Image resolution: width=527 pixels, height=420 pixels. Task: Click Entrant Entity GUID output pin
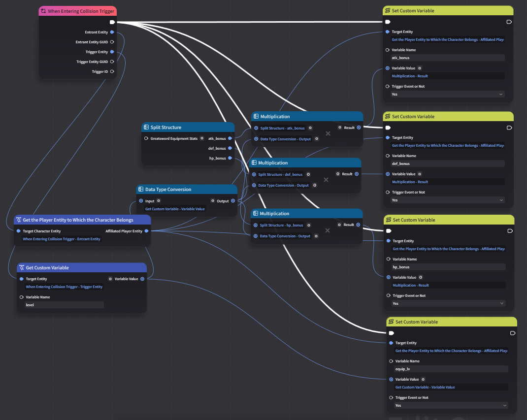tap(112, 42)
